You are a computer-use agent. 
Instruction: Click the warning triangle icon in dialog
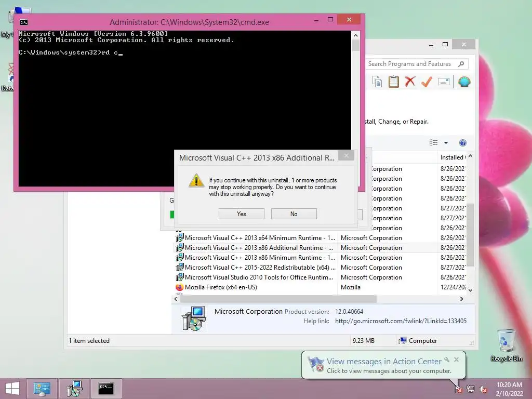(196, 180)
